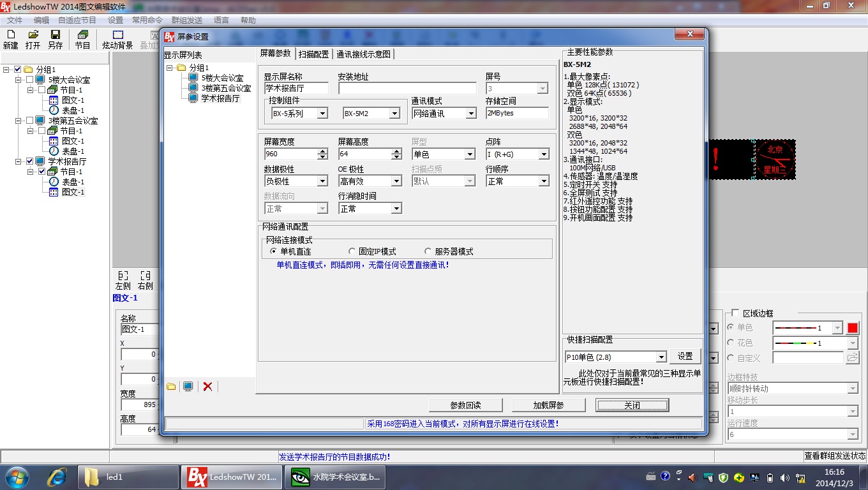Click the 炫动背景 toolbar icon
The width and height of the screenshot is (868, 490).
[118, 39]
